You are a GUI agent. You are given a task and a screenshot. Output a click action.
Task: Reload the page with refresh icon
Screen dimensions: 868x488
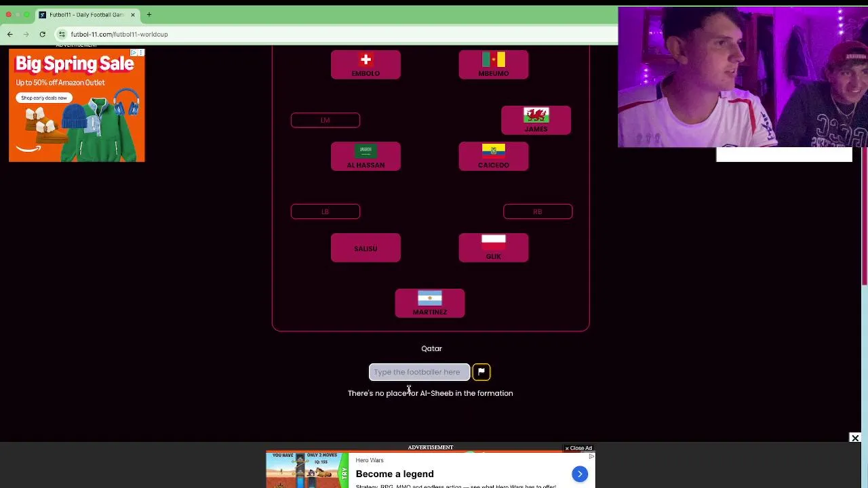[x=42, y=34]
